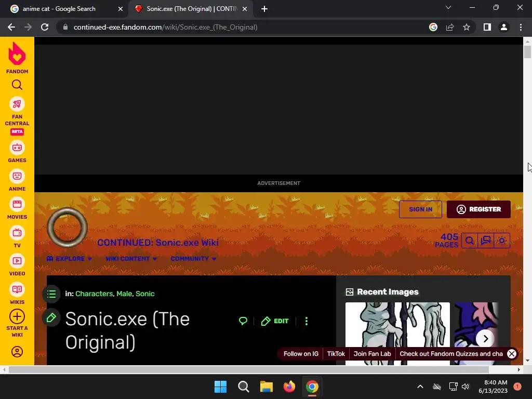Click the gold ring wiki logo
The height and width of the screenshot is (399, 532).
pyautogui.click(x=67, y=228)
